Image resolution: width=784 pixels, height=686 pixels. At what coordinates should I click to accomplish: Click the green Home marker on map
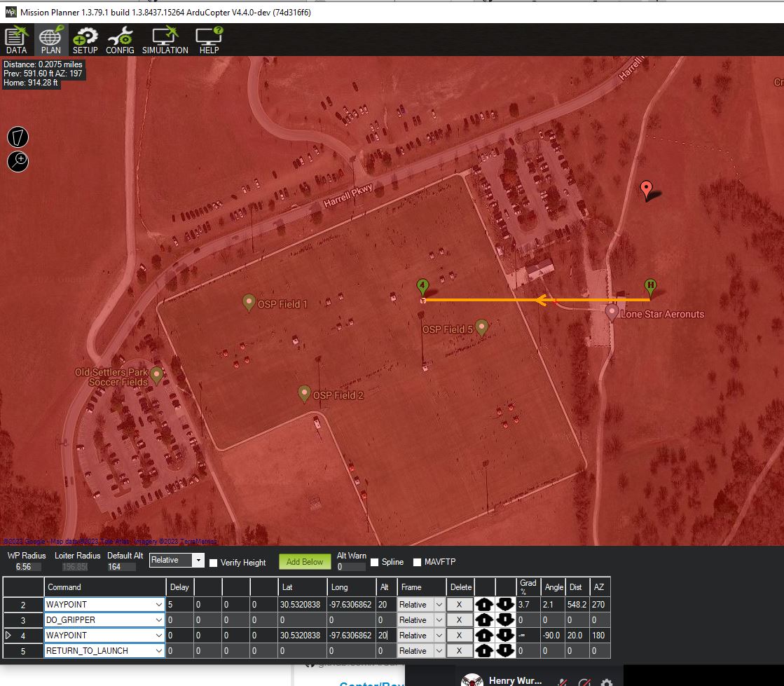(x=650, y=286)
